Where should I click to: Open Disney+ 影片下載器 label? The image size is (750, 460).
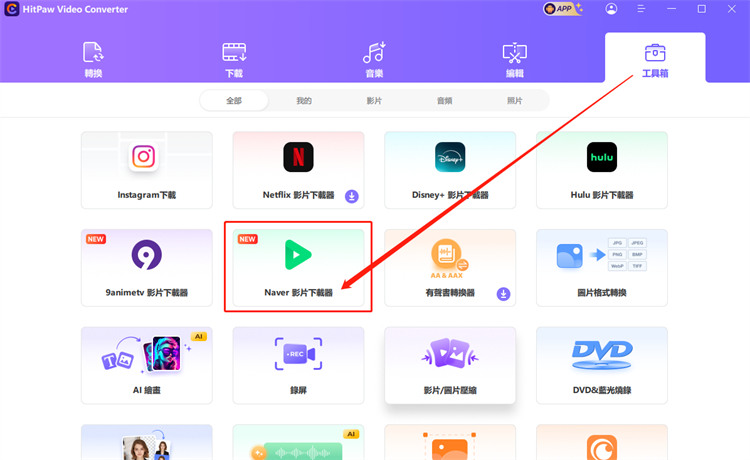(450, 195)
